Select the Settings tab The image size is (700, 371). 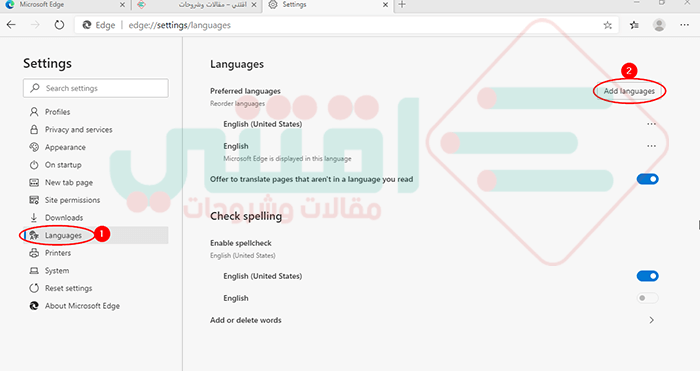(329, 5)
